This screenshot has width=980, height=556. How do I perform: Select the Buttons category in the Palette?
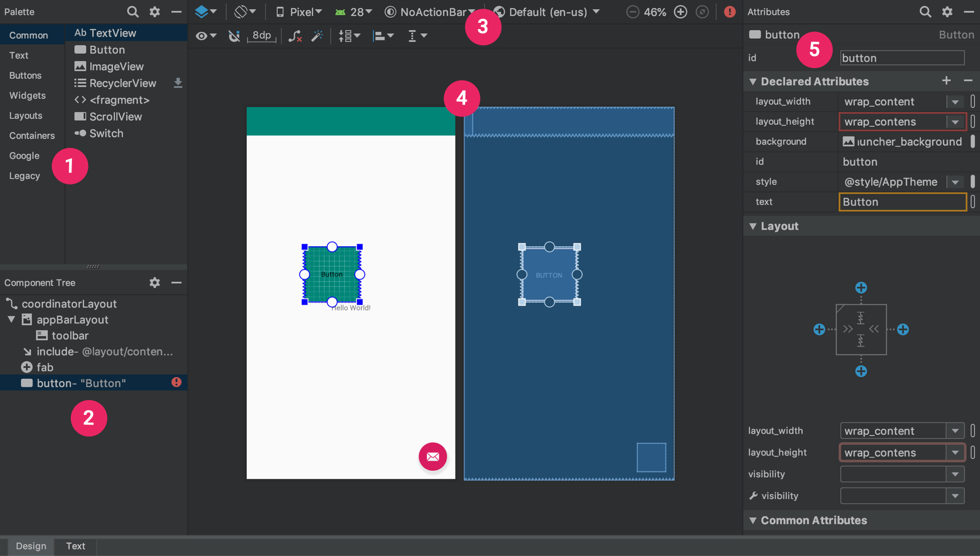[x=25, y=75]
